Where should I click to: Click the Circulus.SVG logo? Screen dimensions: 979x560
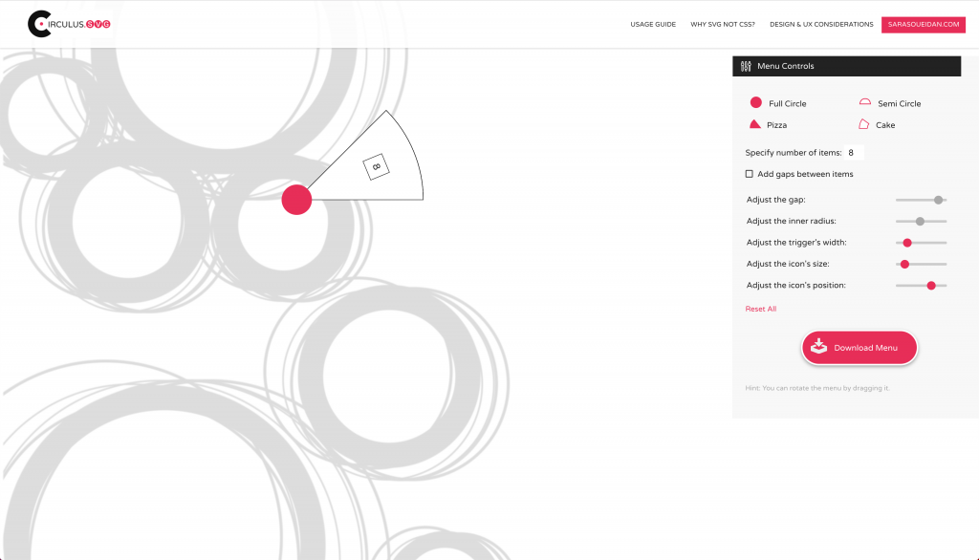pyautogui.click(x=69, y=24)
